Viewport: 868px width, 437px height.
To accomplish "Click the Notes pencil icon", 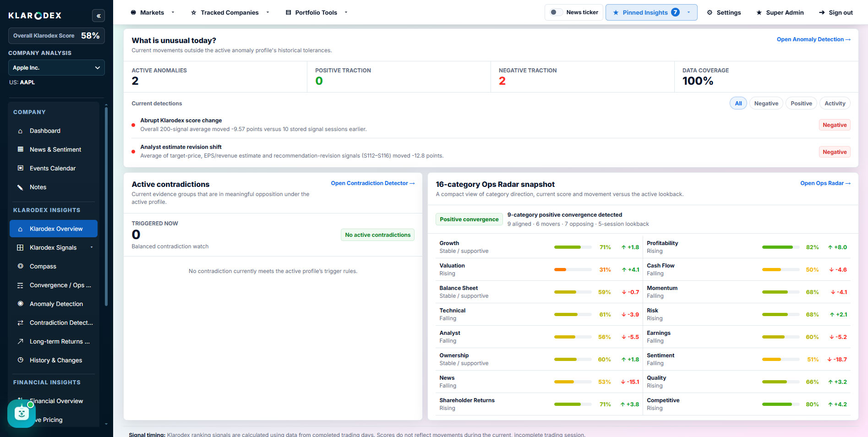I will click(x=20, y=187).
